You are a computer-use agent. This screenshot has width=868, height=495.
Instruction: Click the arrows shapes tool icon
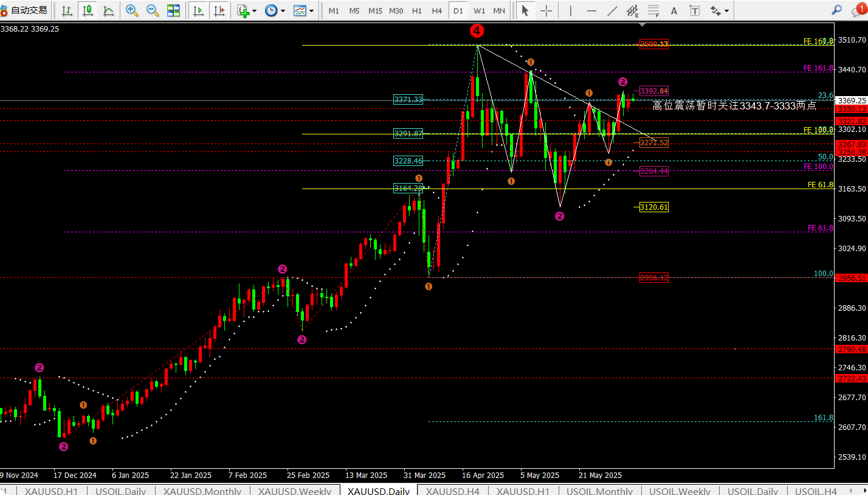pos(715,10)
